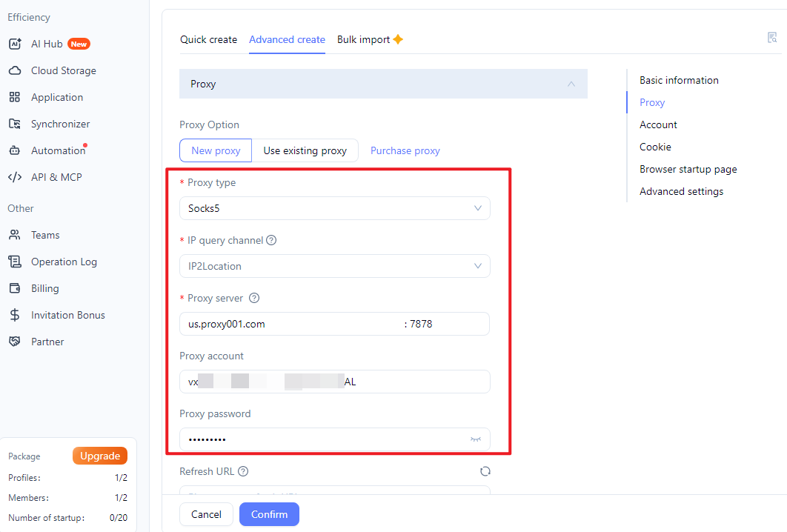Click the Cloud Storage cloud icon
Viewport: 787px width, 532px height.
[15, 70]
